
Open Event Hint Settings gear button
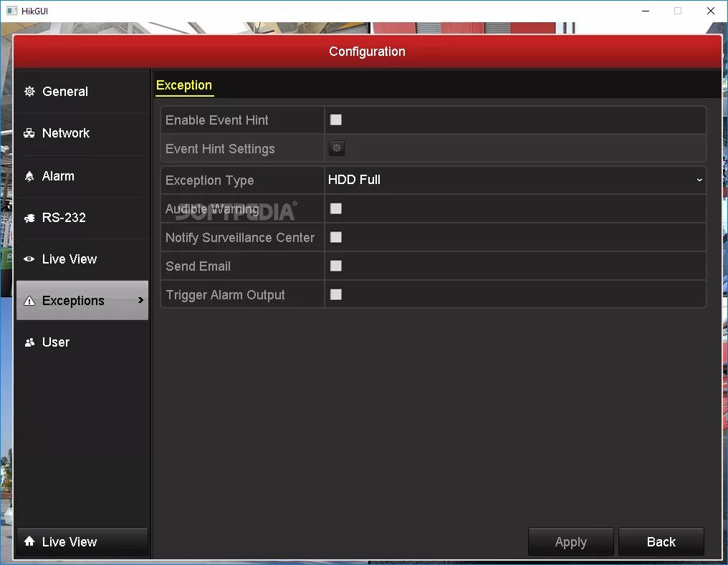(x=337, y=148)
